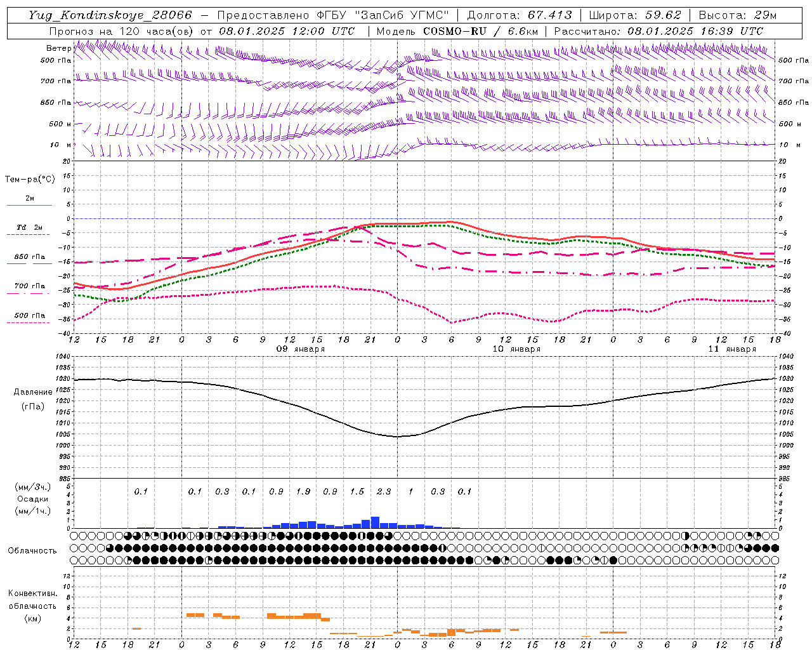Screen dimensions: 812x650
Task: Click the 'Широта: 59.62' latitude value
Action: [x=635, y=15]
